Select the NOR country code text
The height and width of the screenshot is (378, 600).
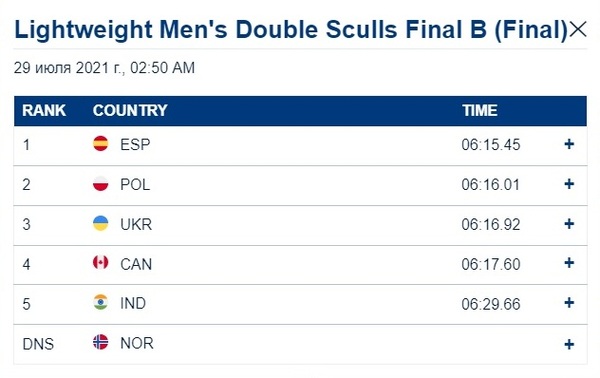point(137,343)
